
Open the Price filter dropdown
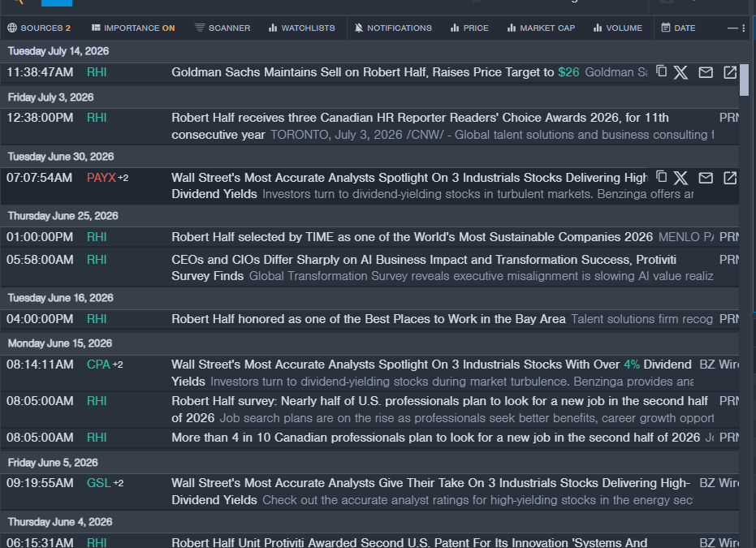click(469, 28)
